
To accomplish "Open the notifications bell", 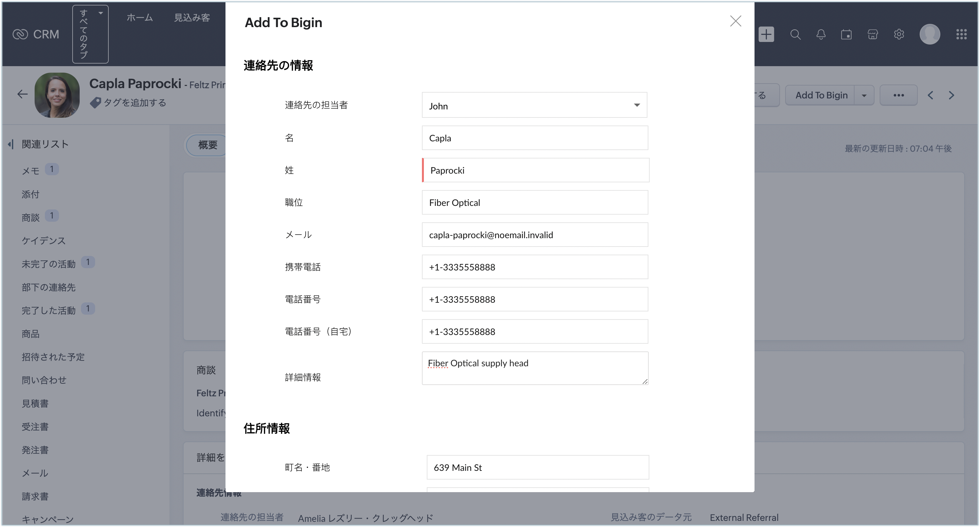I will (x=821, y=35).
